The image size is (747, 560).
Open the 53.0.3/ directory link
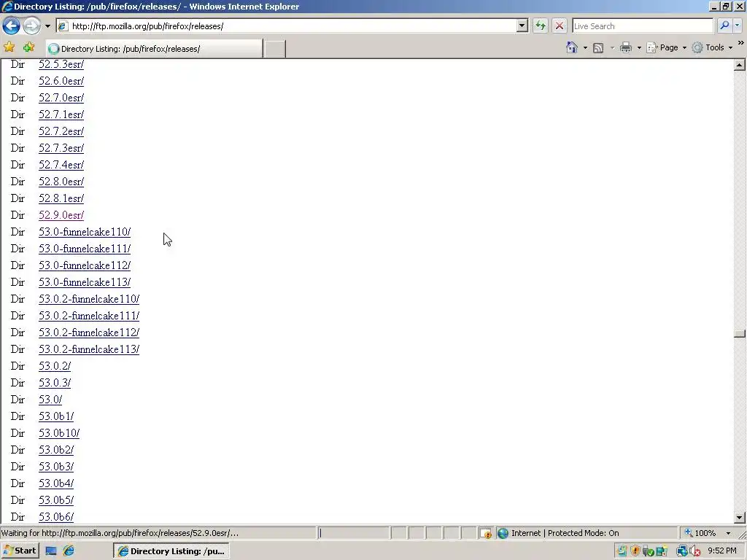(x=55, y=382)
